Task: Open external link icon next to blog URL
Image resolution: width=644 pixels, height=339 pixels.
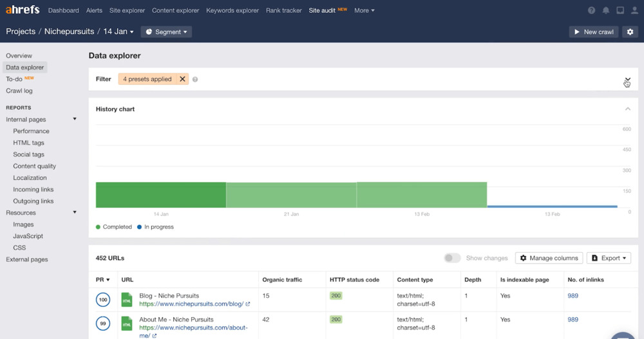Action: [248, 304]
